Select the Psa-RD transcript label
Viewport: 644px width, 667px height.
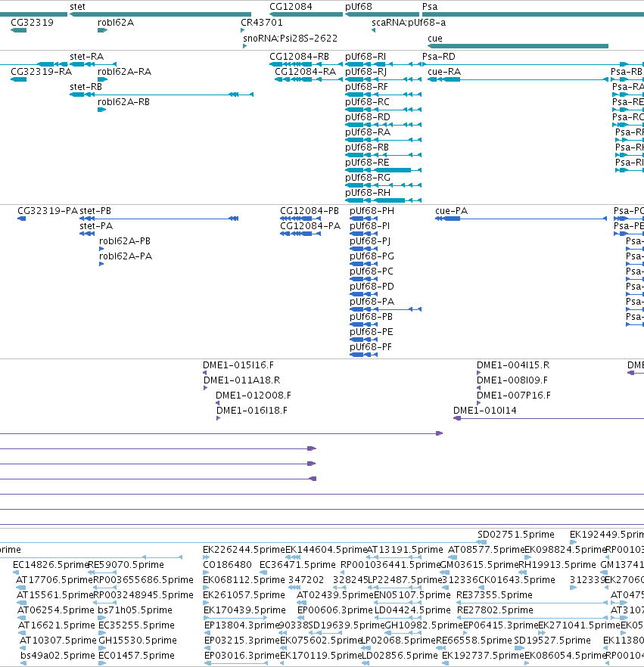[x=438, y=57]
